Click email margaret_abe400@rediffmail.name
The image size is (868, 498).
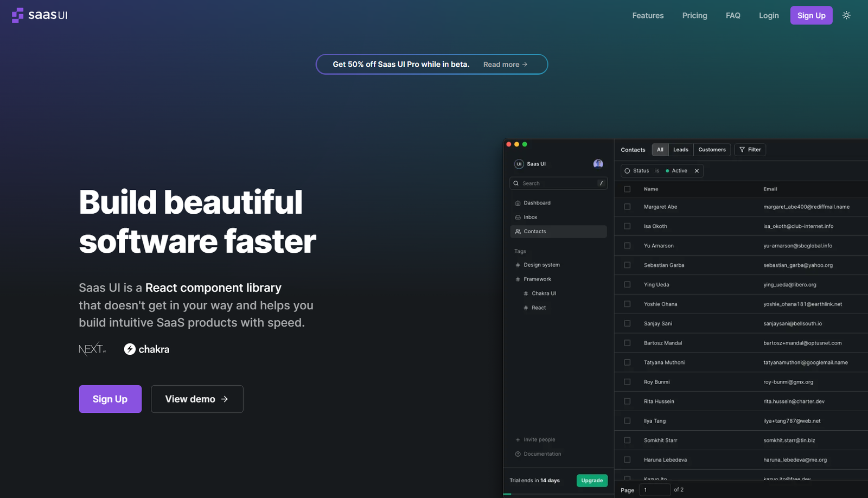[806, 207]
